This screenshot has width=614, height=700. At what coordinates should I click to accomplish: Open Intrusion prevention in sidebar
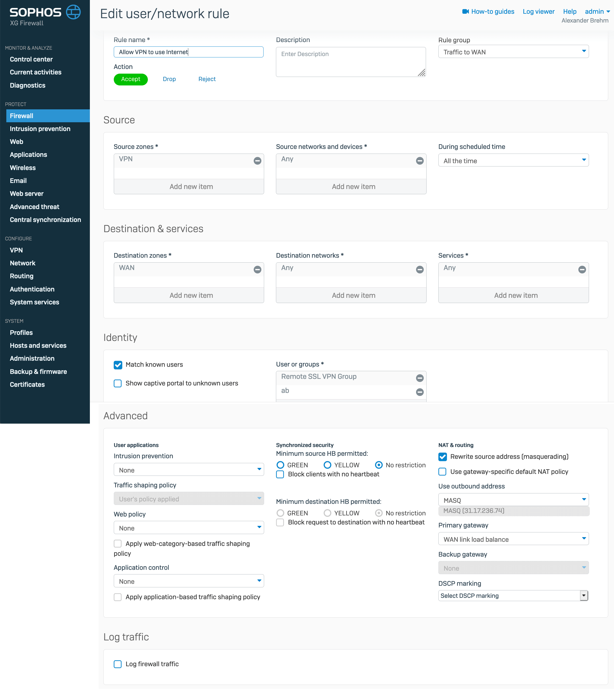tap(40, 129)
